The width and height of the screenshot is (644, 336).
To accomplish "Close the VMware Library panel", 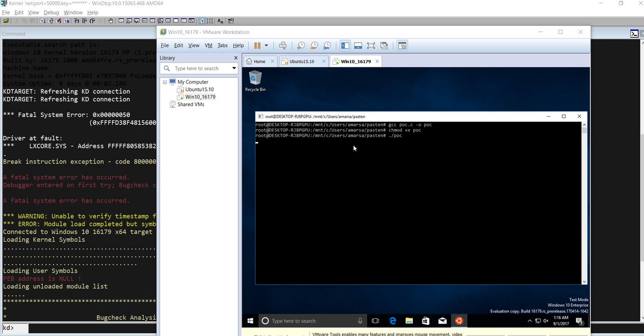I will click(236, 58).
